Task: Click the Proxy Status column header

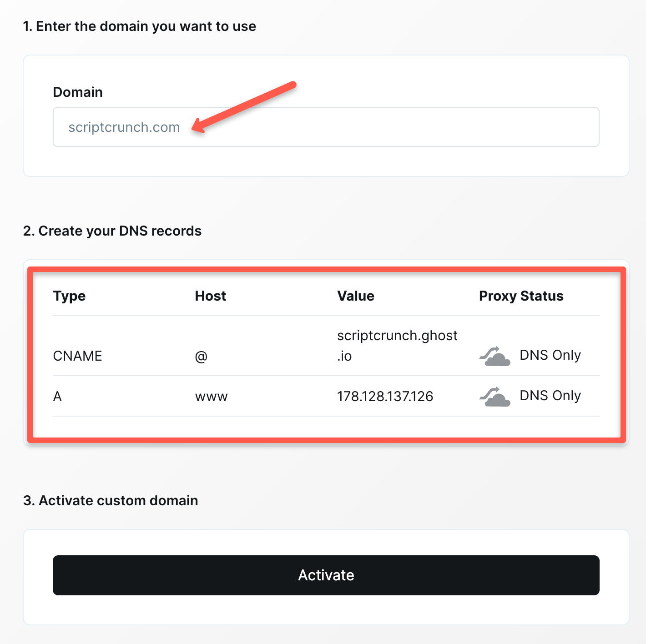Action: pos(521,297)
